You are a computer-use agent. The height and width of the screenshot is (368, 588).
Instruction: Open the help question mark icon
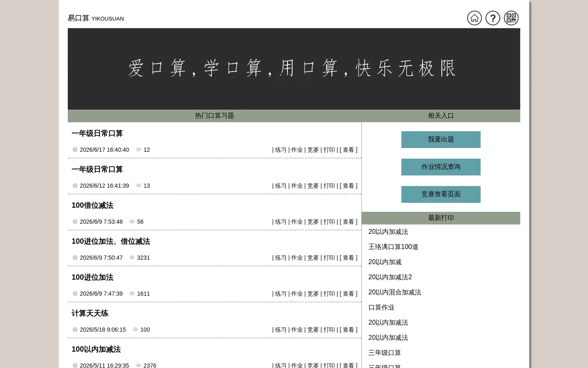[x=493, y=18]
